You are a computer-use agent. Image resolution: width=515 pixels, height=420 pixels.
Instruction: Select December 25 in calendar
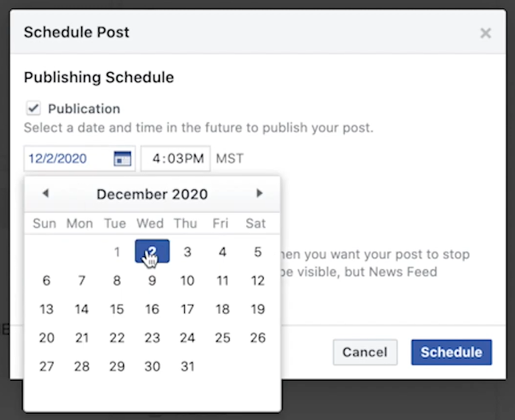(223, 338)
